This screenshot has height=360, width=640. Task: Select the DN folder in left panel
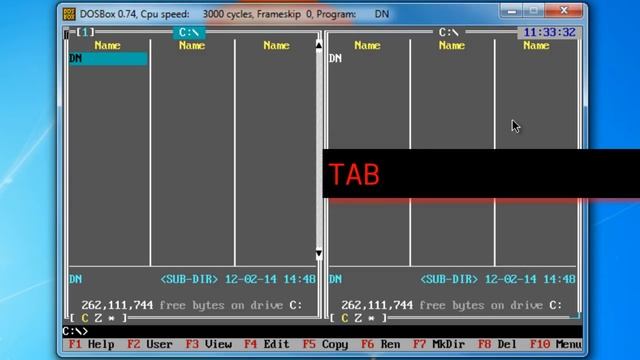[x=108, y=59]
